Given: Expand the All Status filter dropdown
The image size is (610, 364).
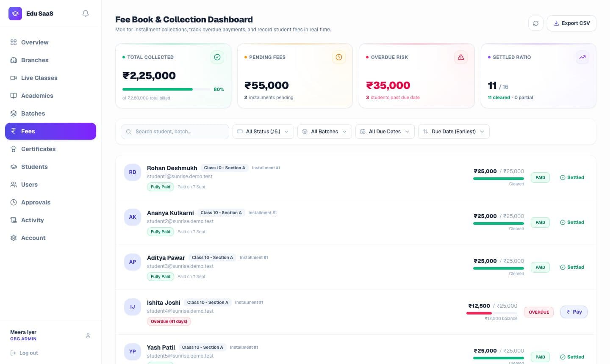Looking at the screenshot, I should coord(263,132).
